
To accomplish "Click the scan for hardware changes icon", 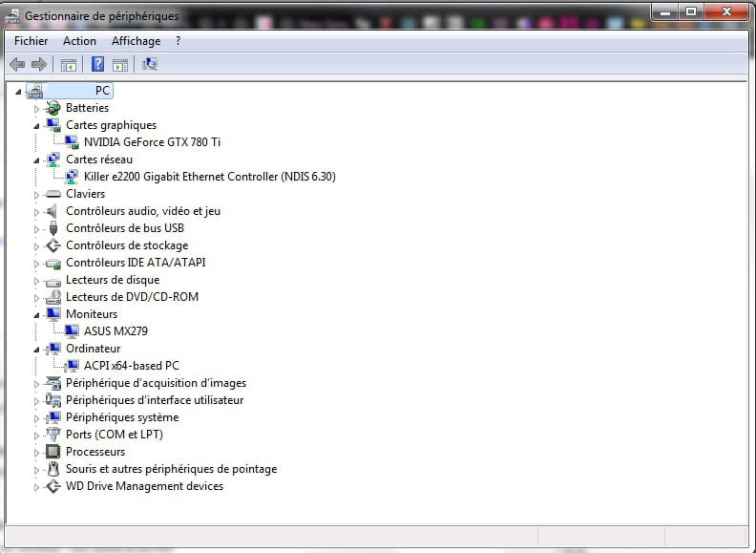I will click(150, 64).
